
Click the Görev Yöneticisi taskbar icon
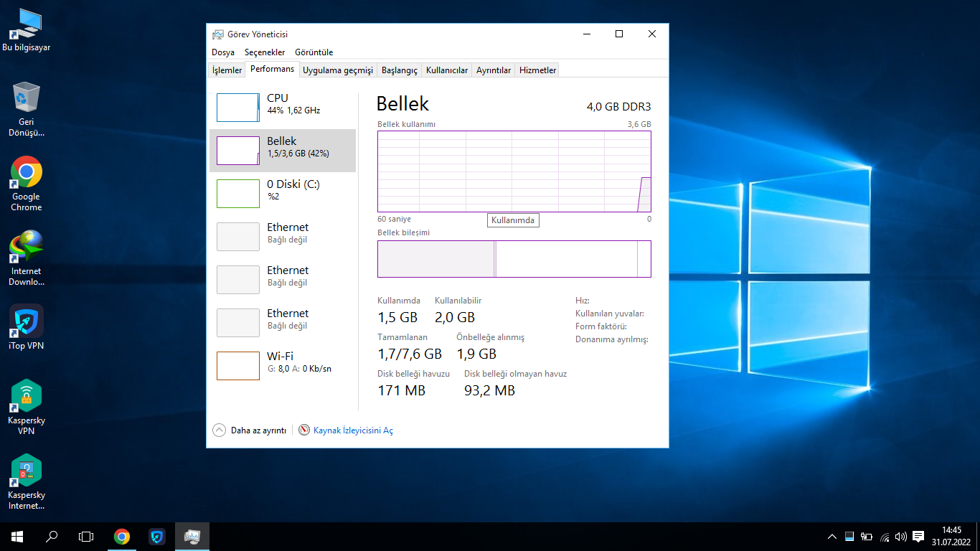pos(192,537)
